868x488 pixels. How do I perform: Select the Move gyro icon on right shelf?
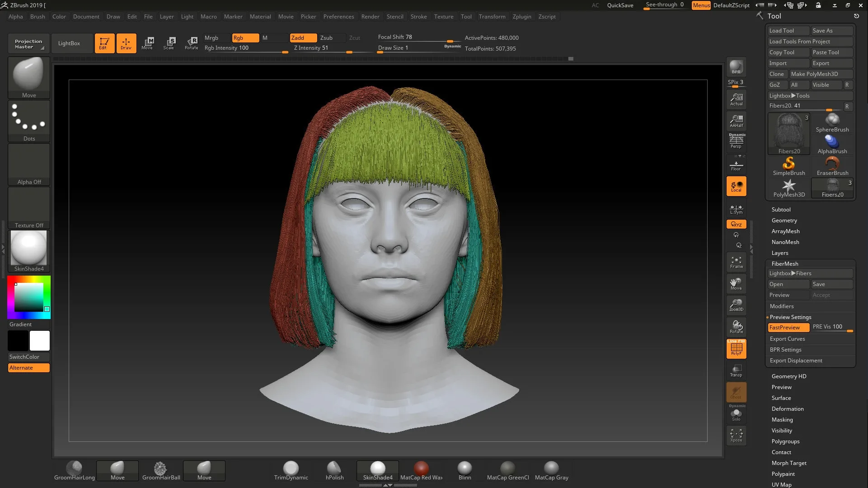pyautogui.click(x=736, y=283)
